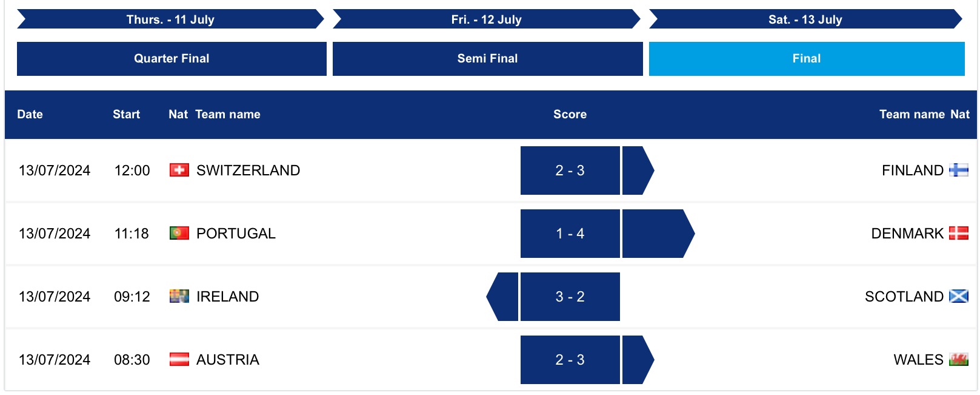Viewport: 980px width, 395px height.
Task: Open the Switzerland vs Finland 2 - 3 score
Action: point(570,170)
